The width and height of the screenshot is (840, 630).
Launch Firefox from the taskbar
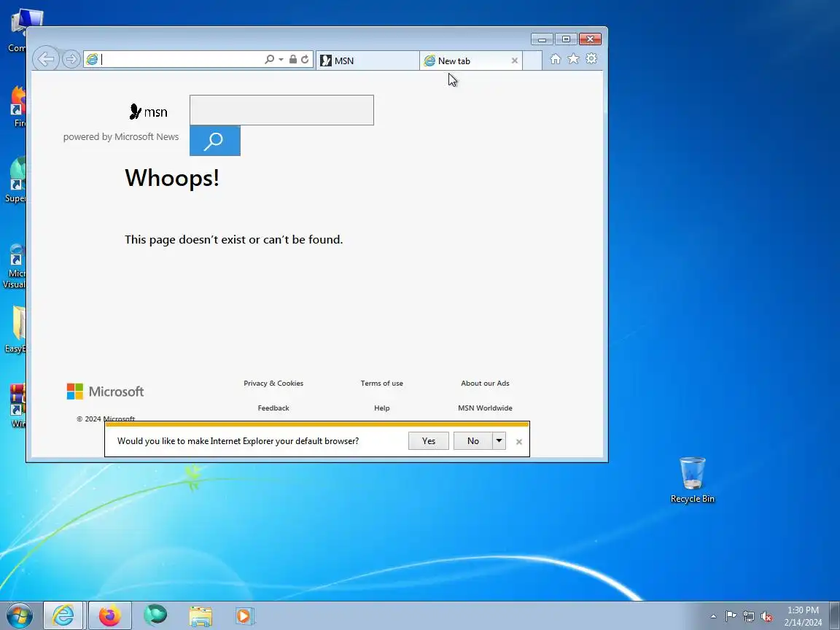110,615
